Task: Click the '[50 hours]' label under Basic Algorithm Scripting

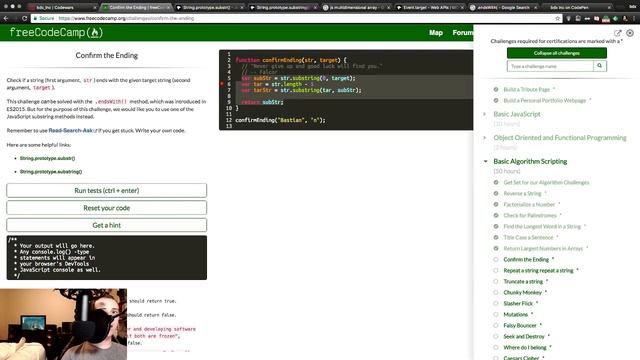Action: click(x=507, y=171)
